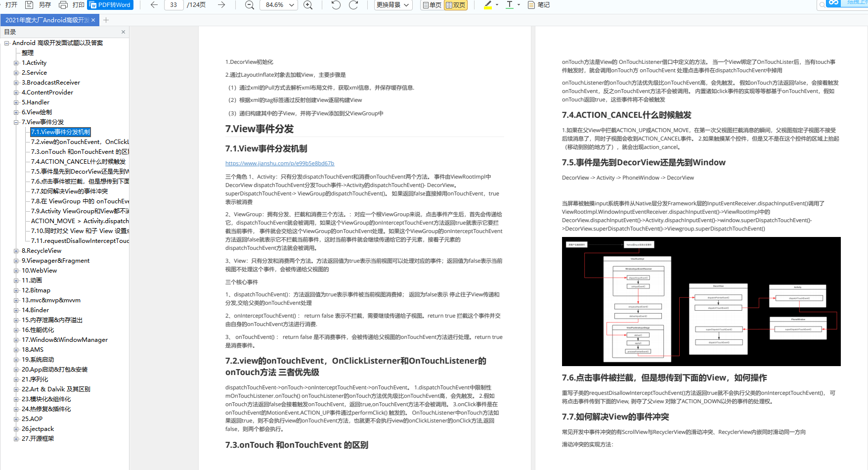
Task: Select the green text underline tool
Action: pyautogui.click(x=510, y=5)
